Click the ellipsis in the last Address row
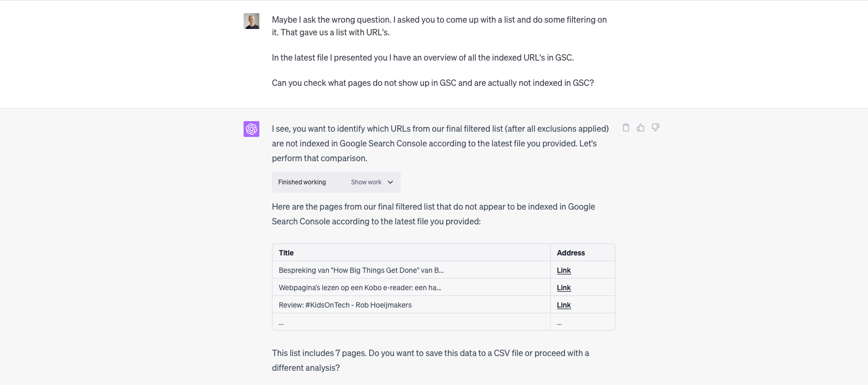868x385 pixels. [559, 322]
